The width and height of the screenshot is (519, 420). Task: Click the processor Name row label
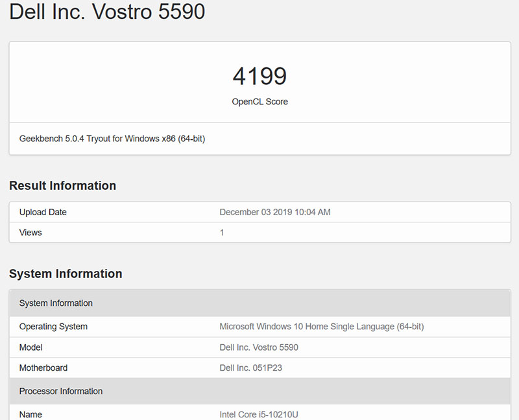point(30,414)
